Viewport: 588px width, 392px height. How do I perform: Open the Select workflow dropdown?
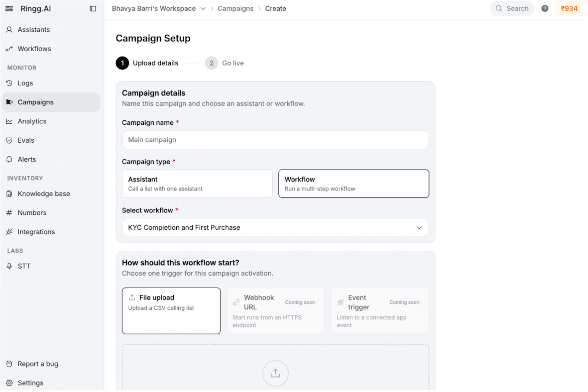pyautogui.click(x=275, y=228)
